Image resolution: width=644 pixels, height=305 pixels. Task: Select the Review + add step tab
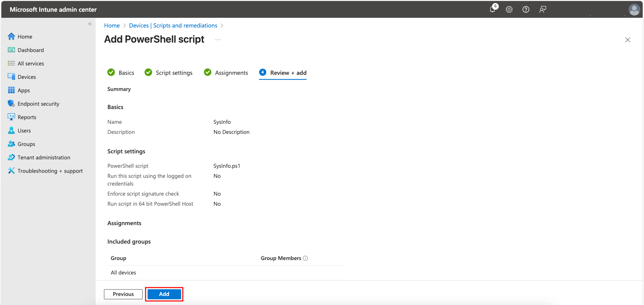[283, 73]
